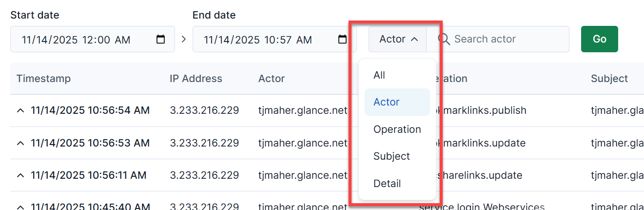Viewport: 644px width, 210px height.
Task: Collapse the 10:56:11 AM log row
Action: pos(20,175)
